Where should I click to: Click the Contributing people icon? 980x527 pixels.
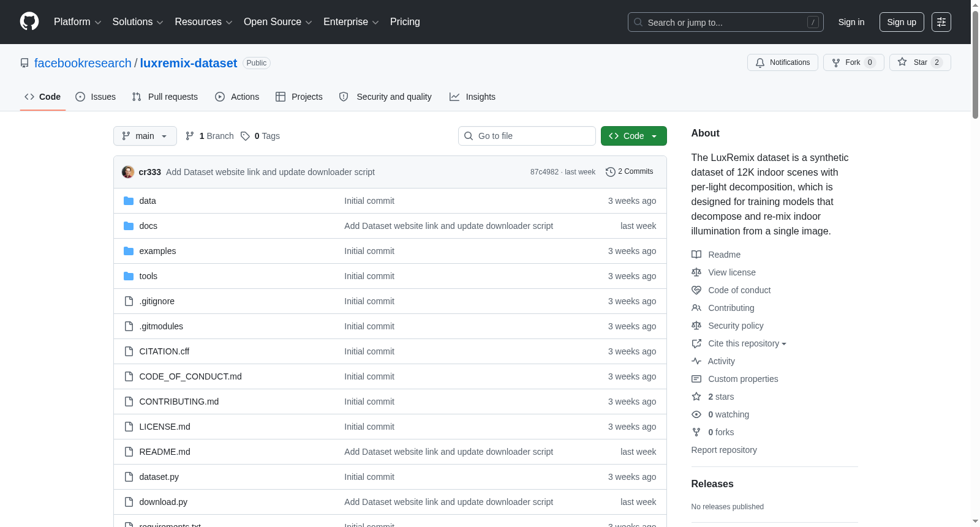click(696, 308)
